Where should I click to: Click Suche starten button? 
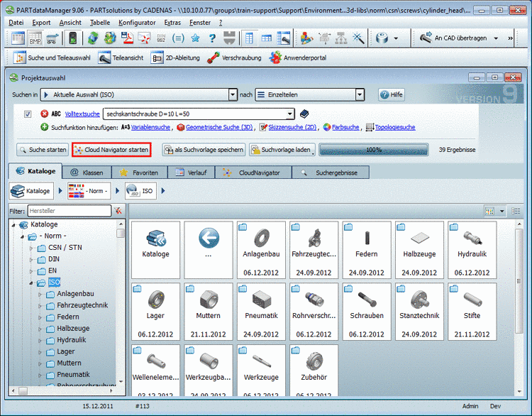pyautogui.click(x=43, y=150)
